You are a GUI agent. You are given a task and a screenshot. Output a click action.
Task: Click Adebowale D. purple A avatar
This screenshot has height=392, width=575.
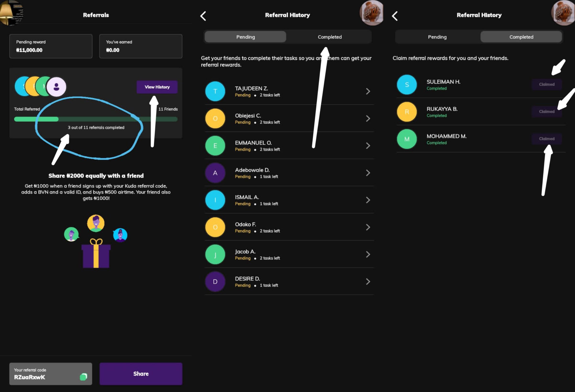pos(215,173)
